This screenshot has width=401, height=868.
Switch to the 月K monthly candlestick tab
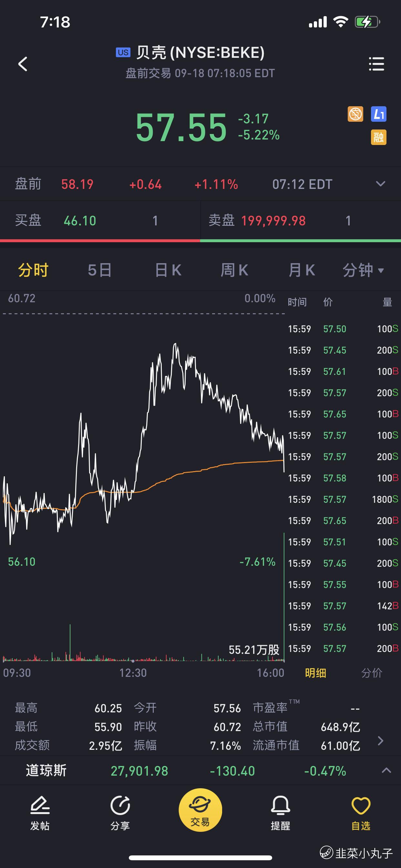coord(302,270)
